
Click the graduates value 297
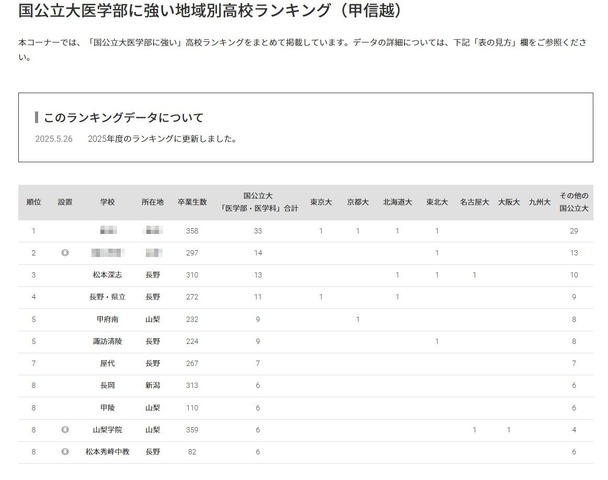click(192, 253)
